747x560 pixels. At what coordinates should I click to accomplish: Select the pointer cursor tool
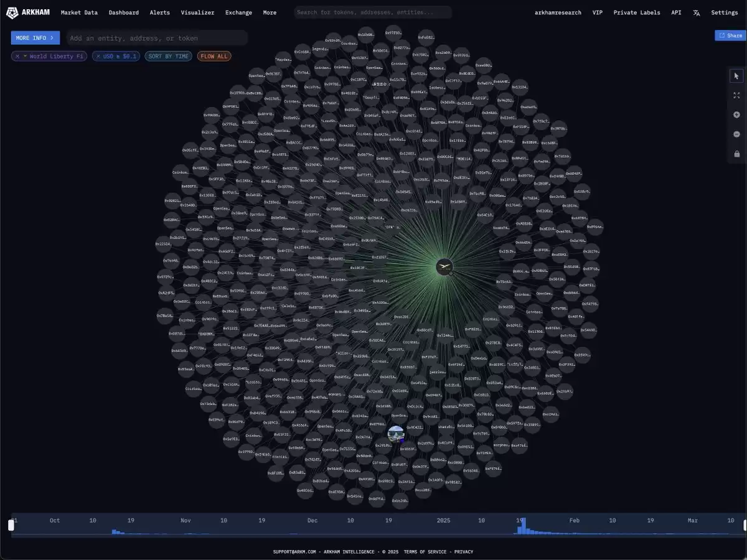pos(736,76)
